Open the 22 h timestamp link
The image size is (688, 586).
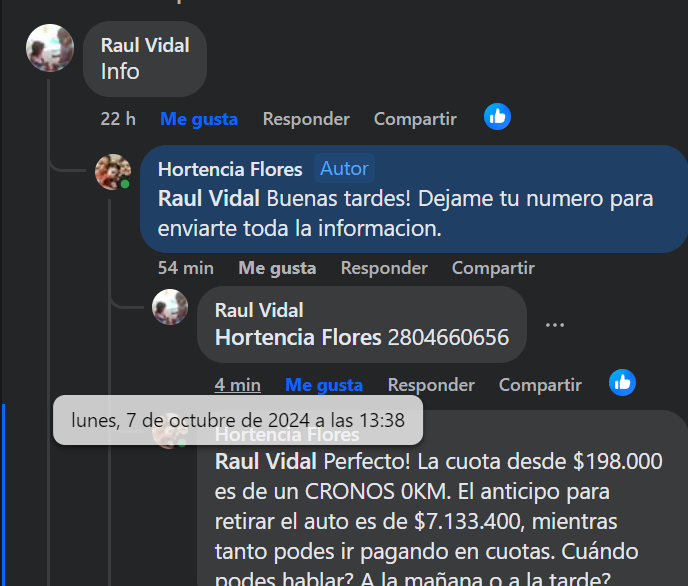coord(118,119)
